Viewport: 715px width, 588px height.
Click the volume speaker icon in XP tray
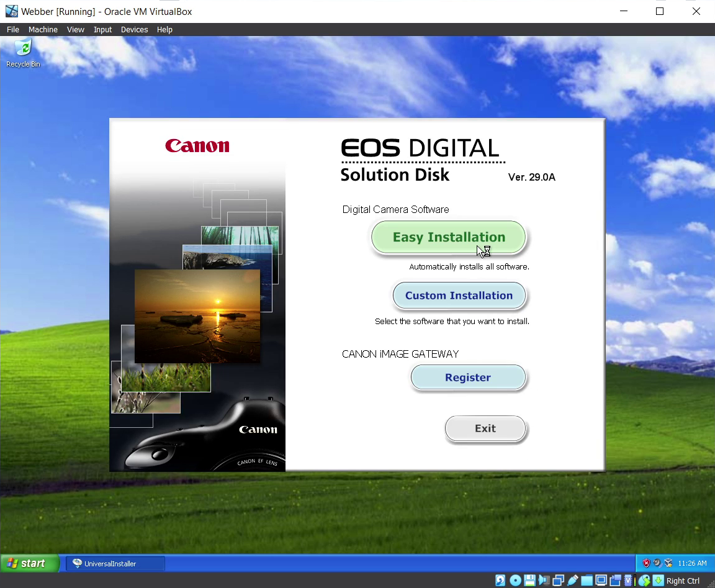click(657, 563)
